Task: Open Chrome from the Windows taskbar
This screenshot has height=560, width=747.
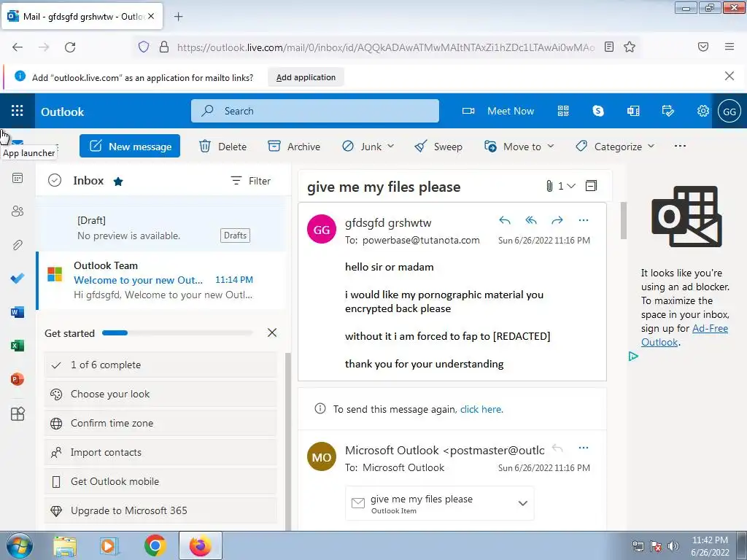Action: (155, 545)
